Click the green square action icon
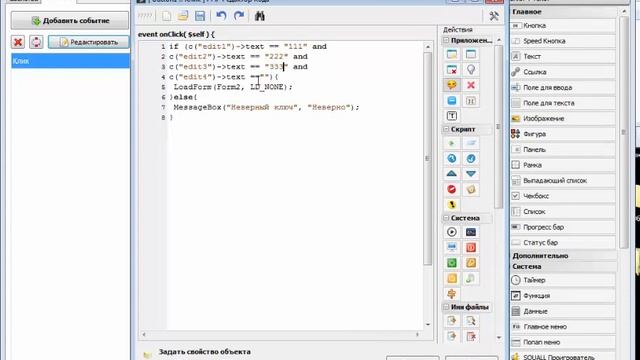Image resolution: width=640 pixels, height=360 pixels. click(452, 263)
